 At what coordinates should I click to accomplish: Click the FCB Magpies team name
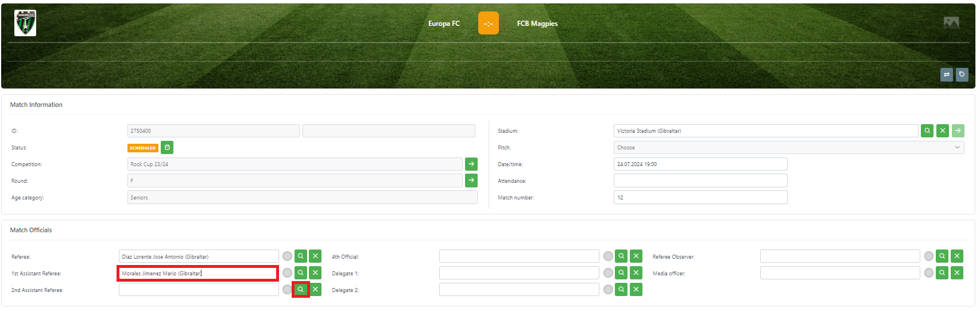(537, 24)
